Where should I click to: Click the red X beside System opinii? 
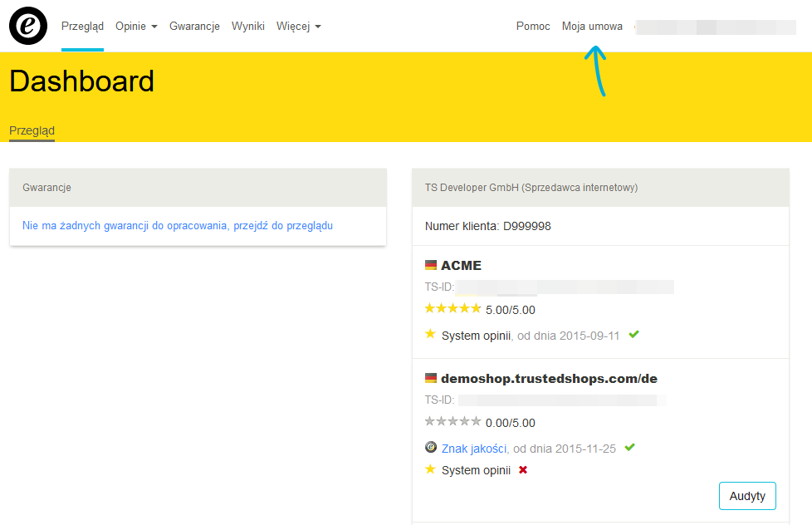pyautogui.click(x=523, y=470)
